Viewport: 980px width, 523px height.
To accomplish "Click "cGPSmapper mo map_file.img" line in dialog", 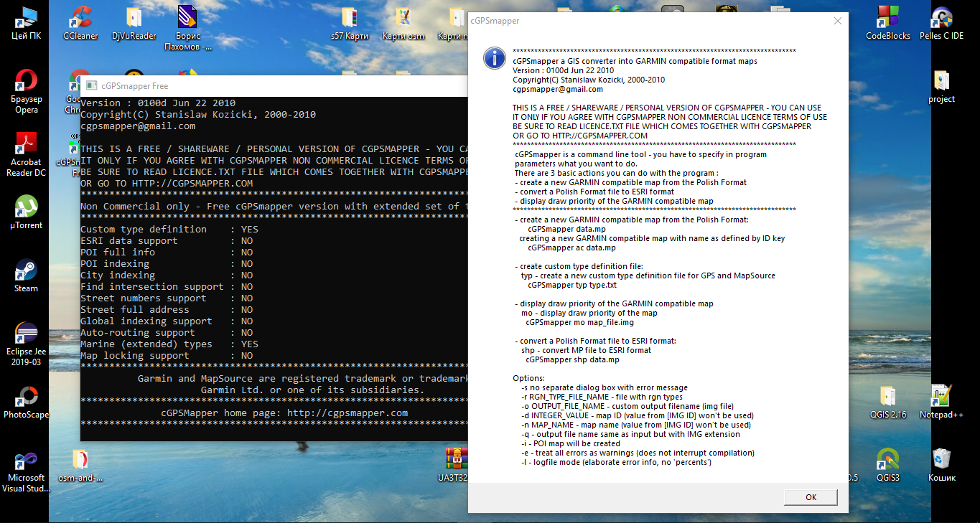I will 580,322.
